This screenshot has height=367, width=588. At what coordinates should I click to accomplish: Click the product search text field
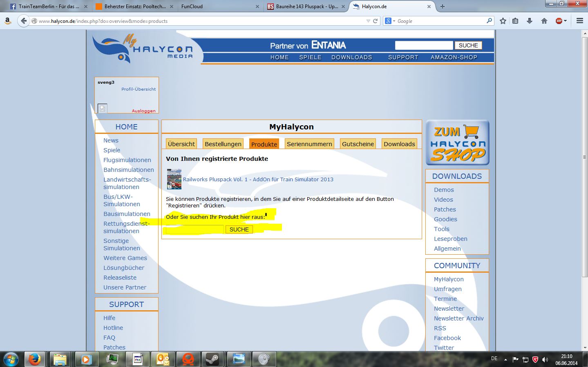(x=195, y=229)
